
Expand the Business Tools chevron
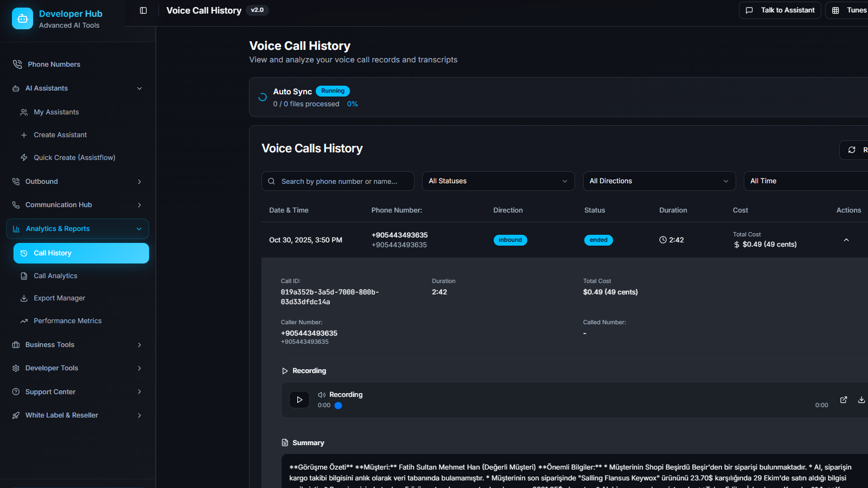pyautogui.click(x=139, y=345)
